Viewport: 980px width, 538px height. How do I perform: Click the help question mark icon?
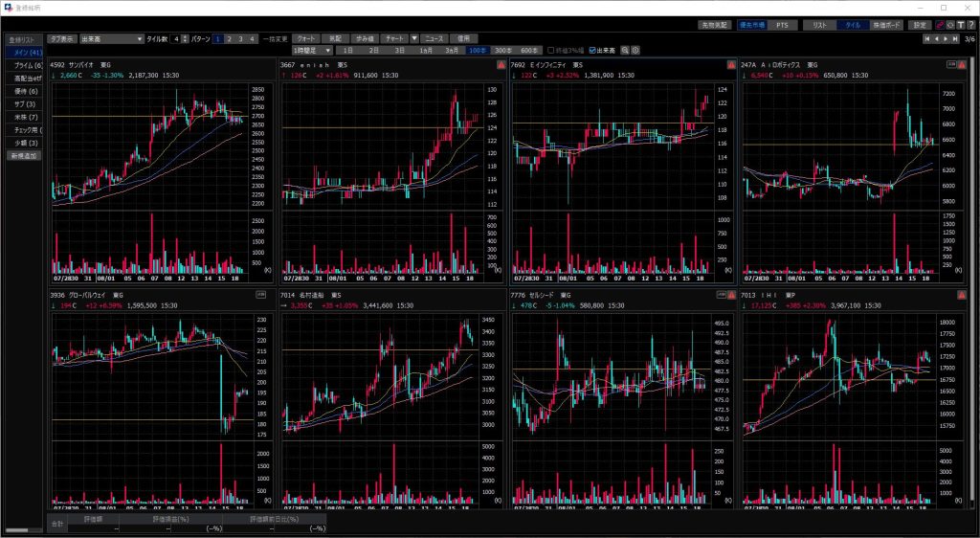click(x=970, y=25)
